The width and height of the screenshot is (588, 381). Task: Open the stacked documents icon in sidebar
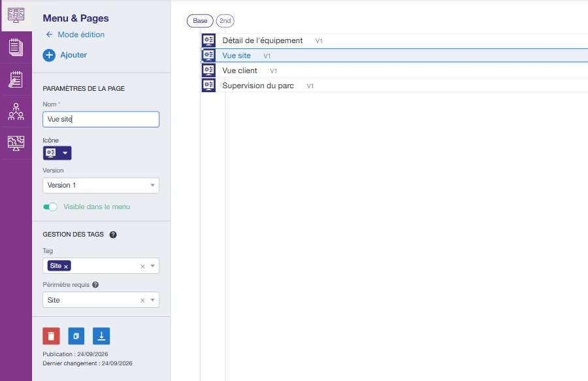[x=16, y=47]
